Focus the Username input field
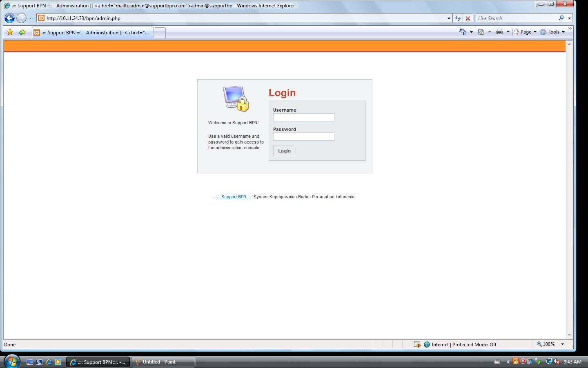 [304, 117]
